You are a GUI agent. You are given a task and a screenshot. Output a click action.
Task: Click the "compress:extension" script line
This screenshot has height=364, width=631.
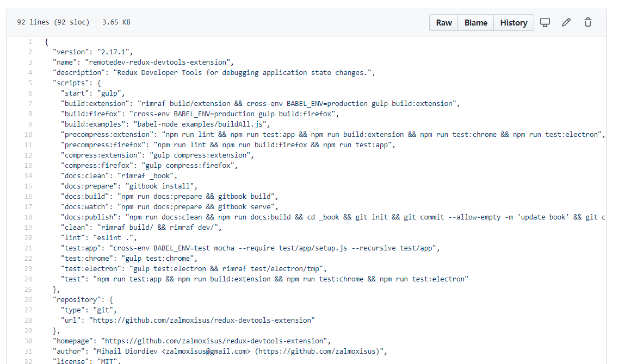click(x=157, y=155)
